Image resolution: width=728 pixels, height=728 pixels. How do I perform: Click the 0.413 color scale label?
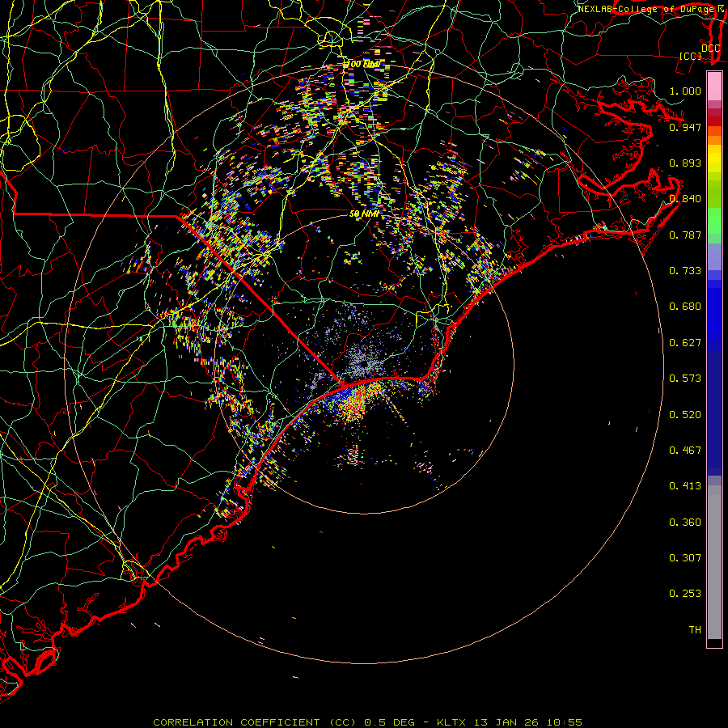coord(685,486)
